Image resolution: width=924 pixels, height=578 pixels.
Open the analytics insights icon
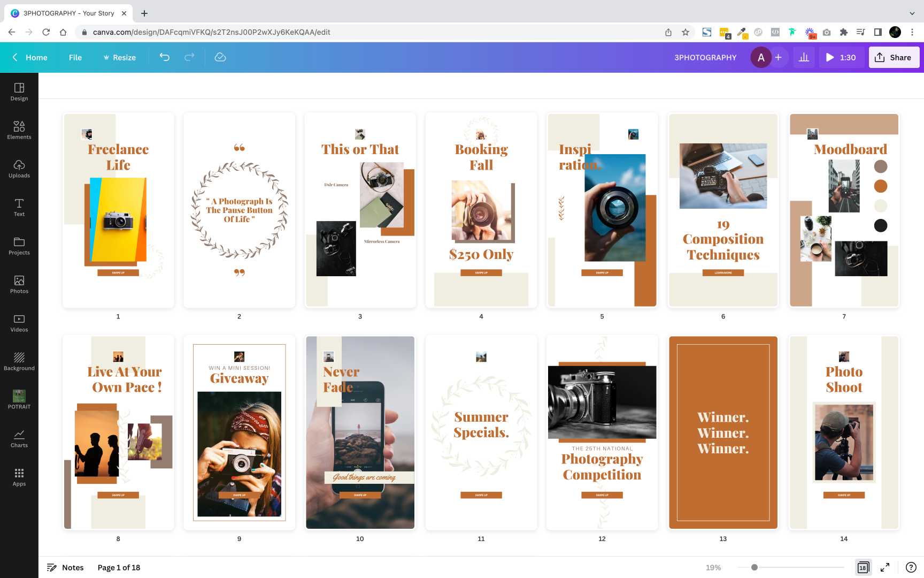point(804,57)
